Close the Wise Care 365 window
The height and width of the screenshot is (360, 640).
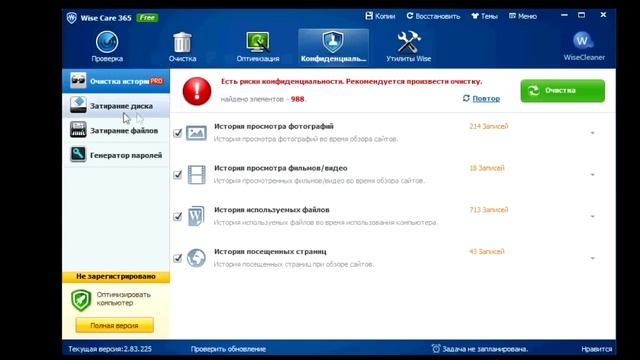pyautogui.click(x=603, y=15)
